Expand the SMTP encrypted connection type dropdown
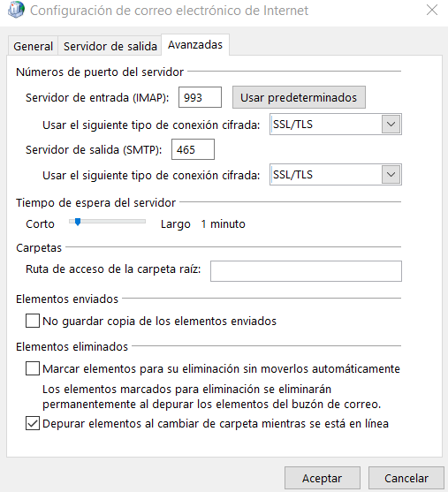Viewport: 448px width, 492px height. (x=391, y=175)
